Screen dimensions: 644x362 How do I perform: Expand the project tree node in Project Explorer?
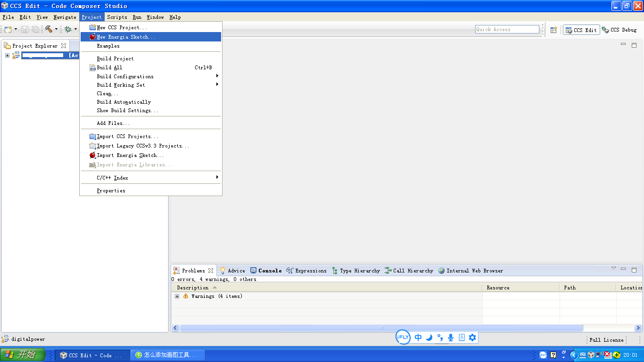pyautogui.click(x=7, y=55)
